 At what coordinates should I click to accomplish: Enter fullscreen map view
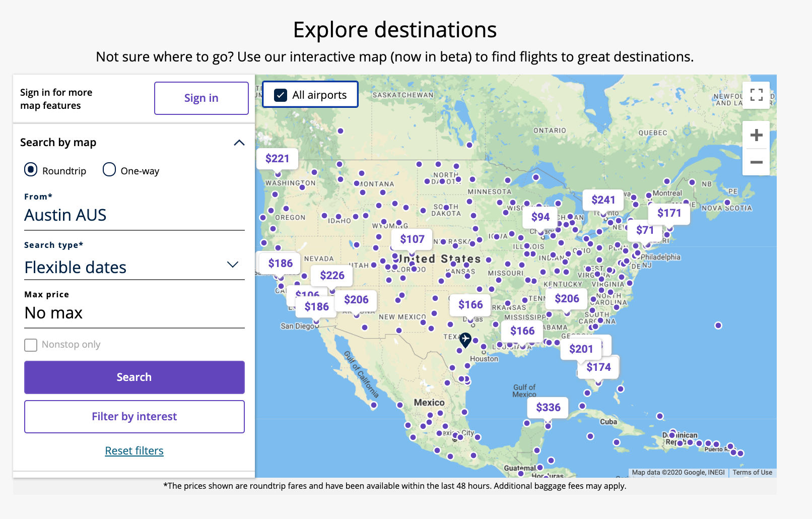coord(756,95)
